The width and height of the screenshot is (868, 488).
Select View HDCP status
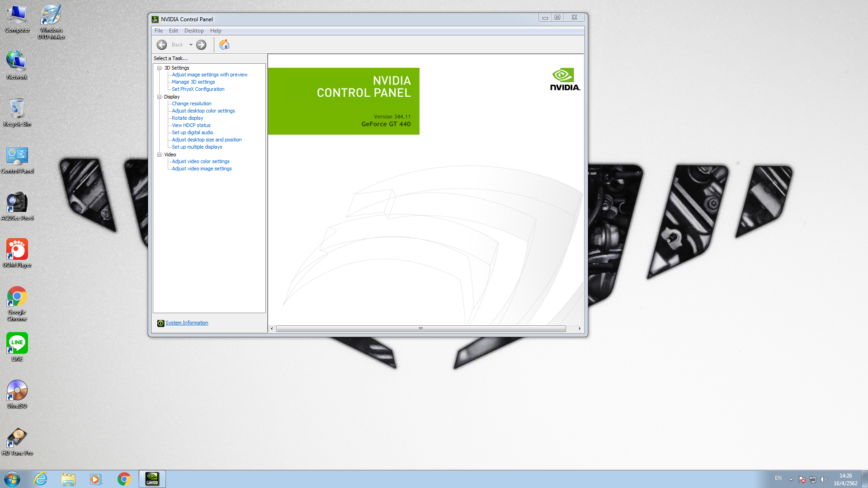coord(191,125)
